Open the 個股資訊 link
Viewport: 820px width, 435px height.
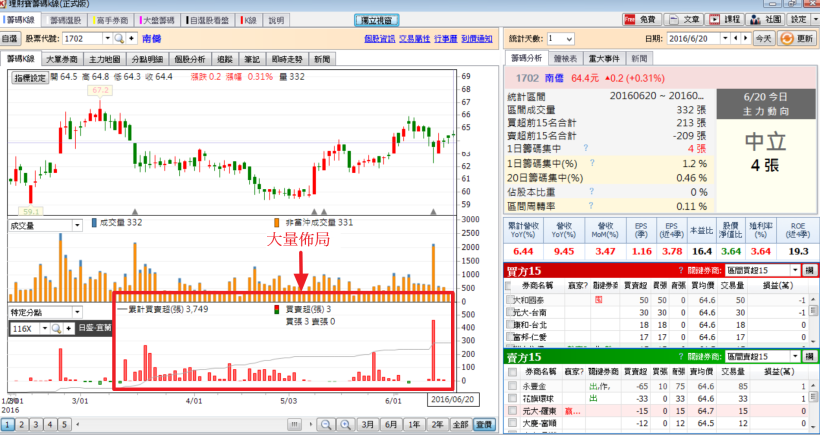pos(380,39)
